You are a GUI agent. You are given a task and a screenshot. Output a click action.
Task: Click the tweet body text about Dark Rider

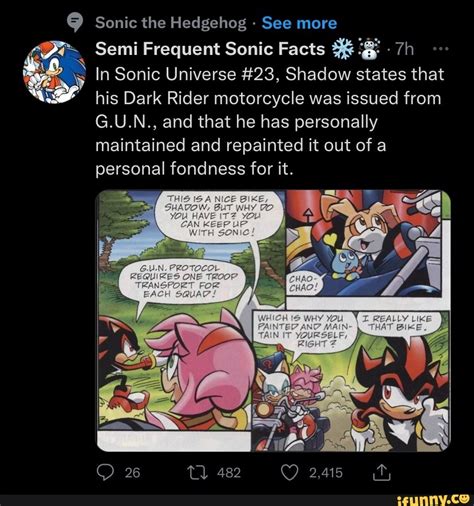tap(270, 122)
